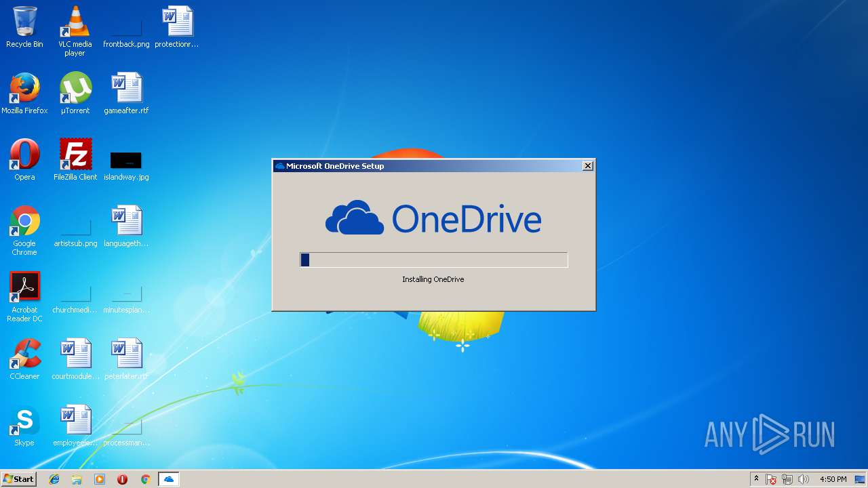This screenshot has height=488, width=868.
Task: Launch the µTorrent desktop shortcut
Action: tap(75, 94)
